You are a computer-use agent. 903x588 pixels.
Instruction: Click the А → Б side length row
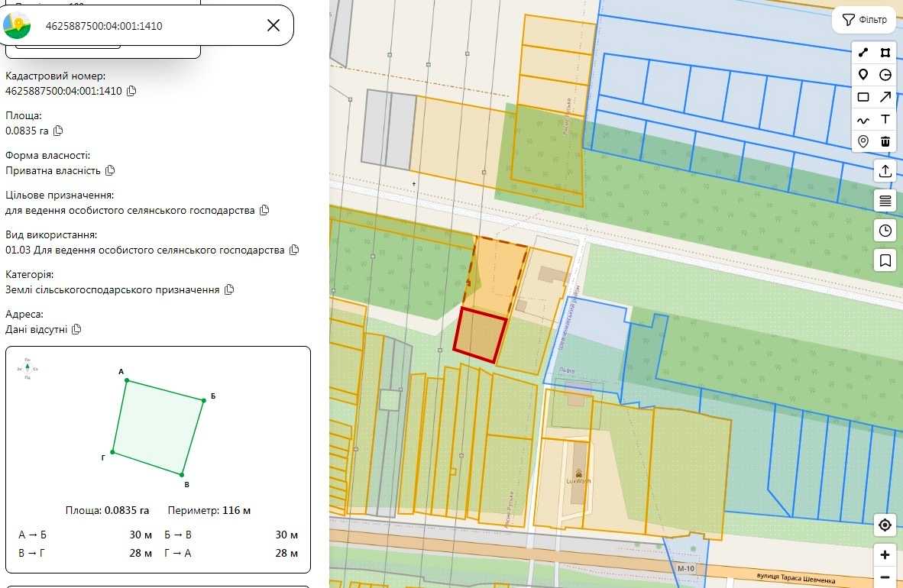(86, 535)
